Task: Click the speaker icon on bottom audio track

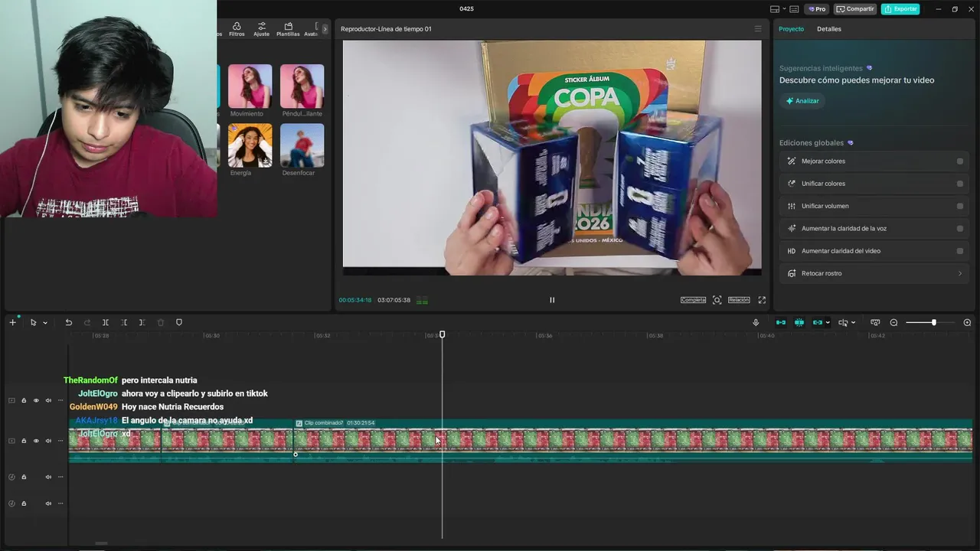Action: click(48, 504)
